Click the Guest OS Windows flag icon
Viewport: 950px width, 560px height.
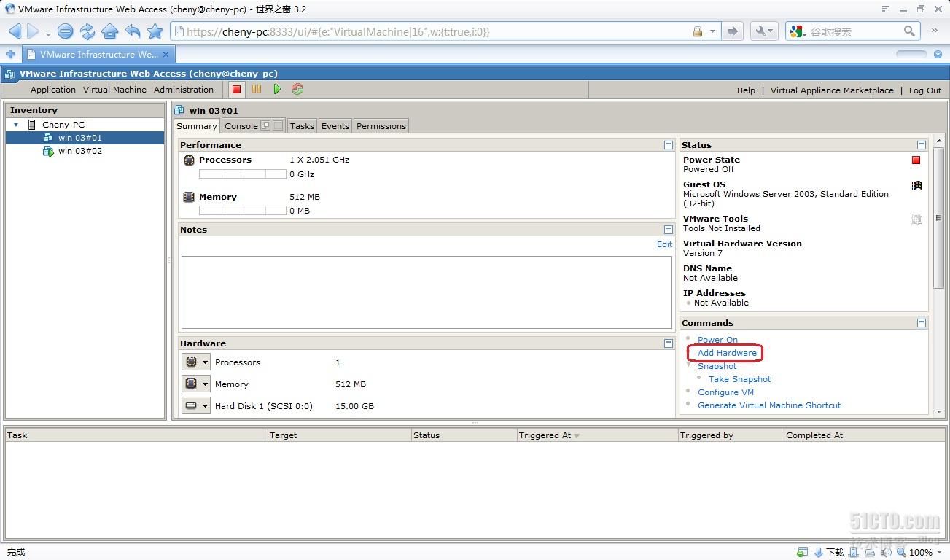pyautogui.click(x=916, y=185)
